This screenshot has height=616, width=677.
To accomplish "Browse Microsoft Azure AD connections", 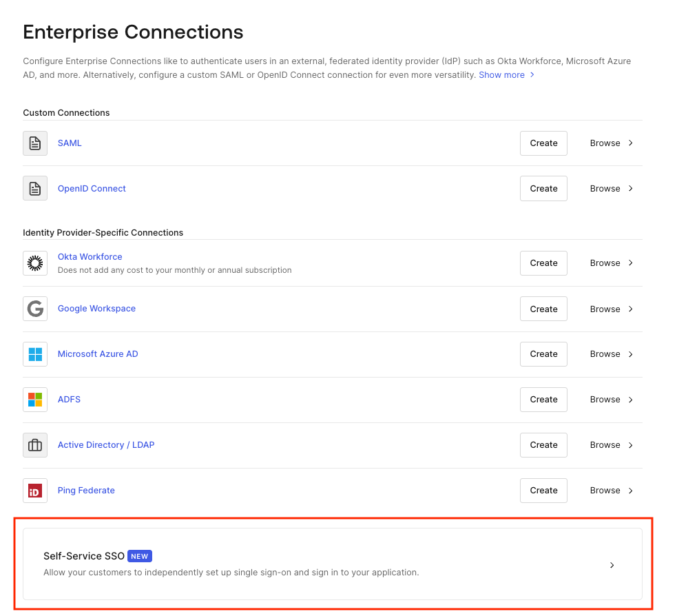I will coord(612,354).
